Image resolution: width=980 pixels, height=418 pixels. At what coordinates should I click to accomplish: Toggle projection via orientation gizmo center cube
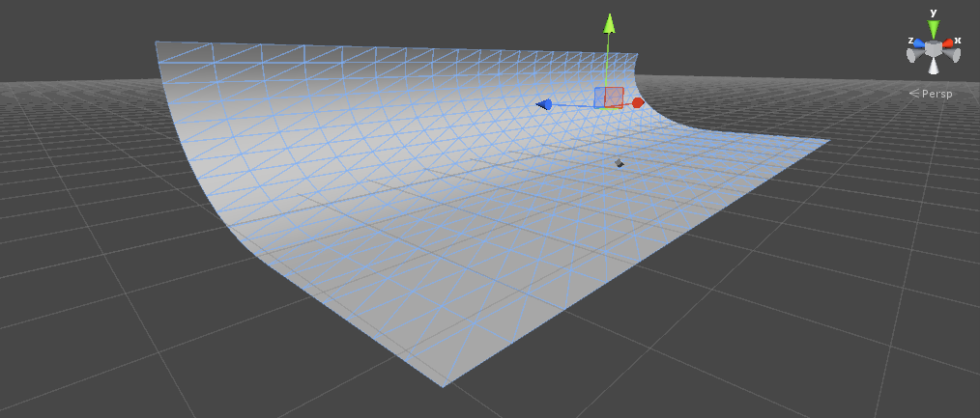click(x=934, y=48)
